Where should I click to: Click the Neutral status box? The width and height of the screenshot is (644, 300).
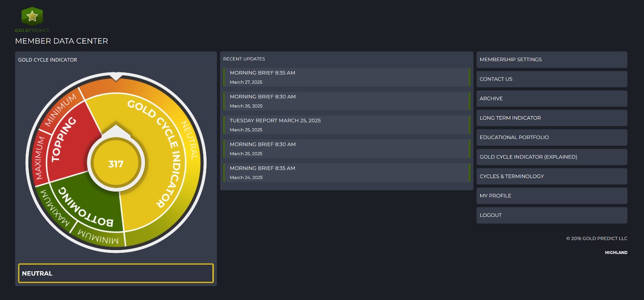pos(116,273)
